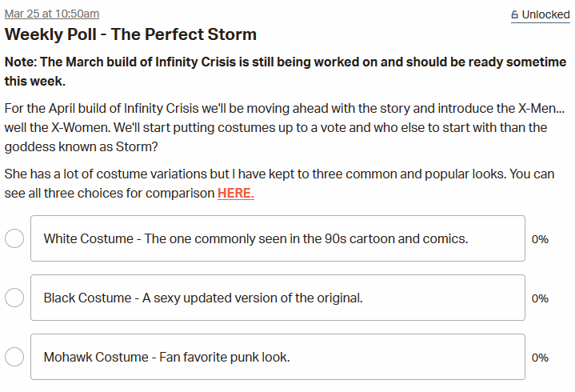
Task: Select the Mohawk Costume radio button
Action: [x=14, y=357]
